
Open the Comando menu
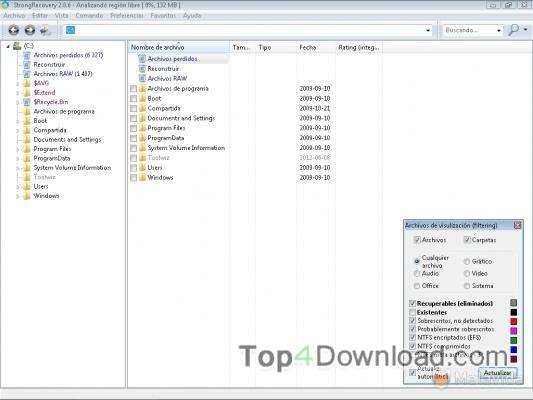click(89, 16)
